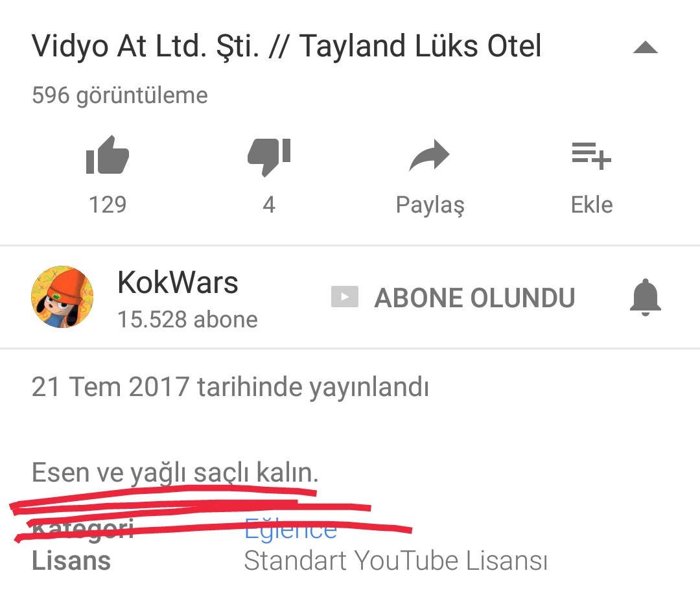700x597 pixels.
Task: Tap the thumbs down dislike icon
Action: tap(269, 157)
